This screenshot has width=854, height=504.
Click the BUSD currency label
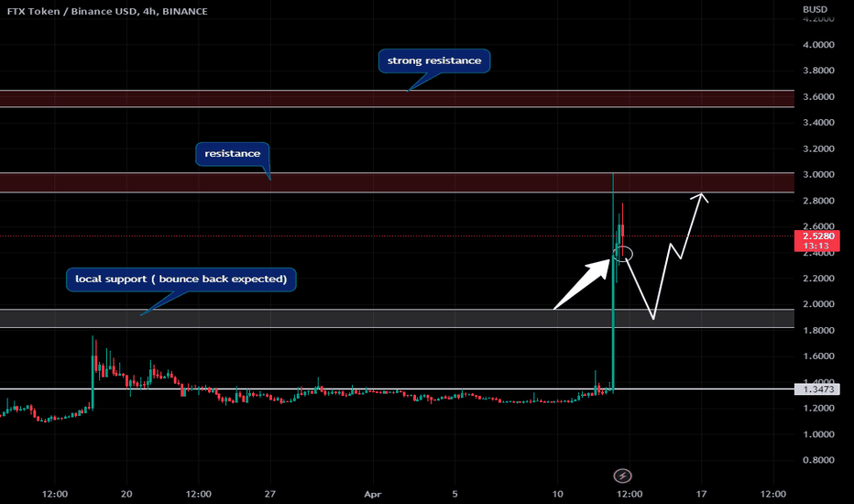coord(815,9)
